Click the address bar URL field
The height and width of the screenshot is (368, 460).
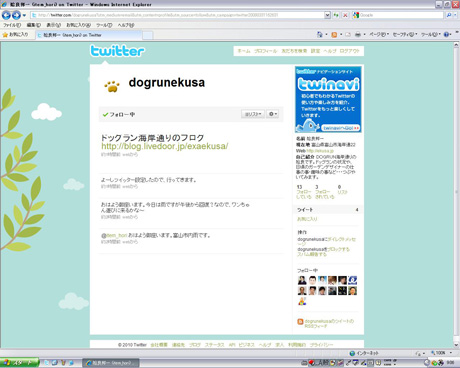click(x=177, y=15)
